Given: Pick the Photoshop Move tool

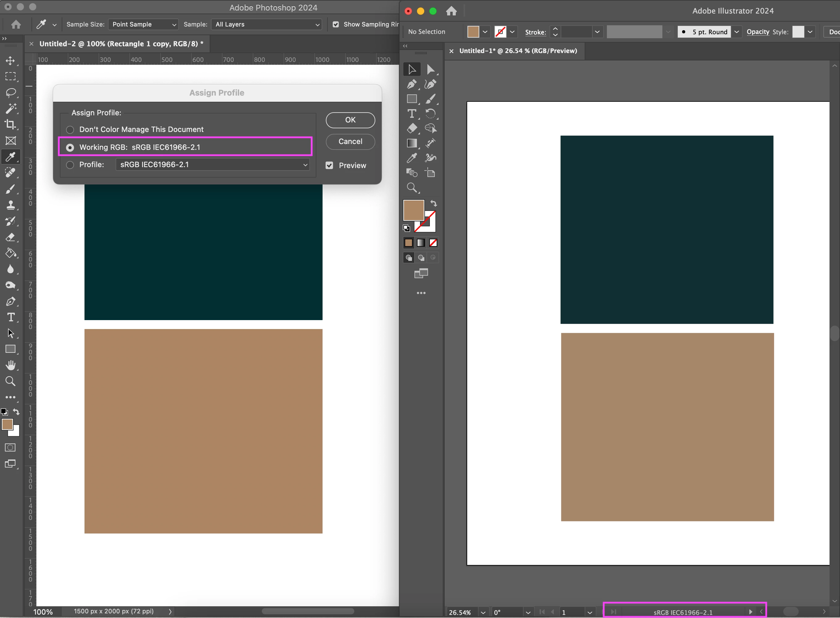Looking at the screenshot, I should pyautogui.click(x=10, y=61).
